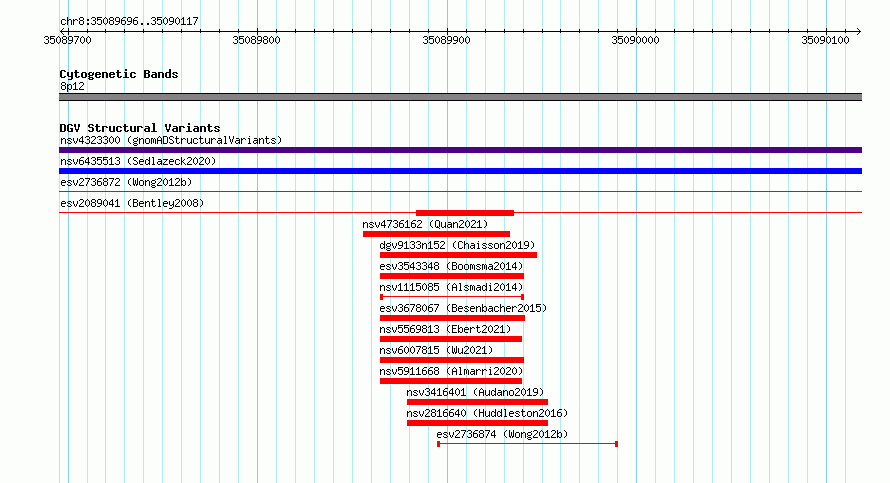Screen dimensions: 890x483
Task: Select red bar under esv3543348 (Boomsma2014)
Action: [452, 276]
